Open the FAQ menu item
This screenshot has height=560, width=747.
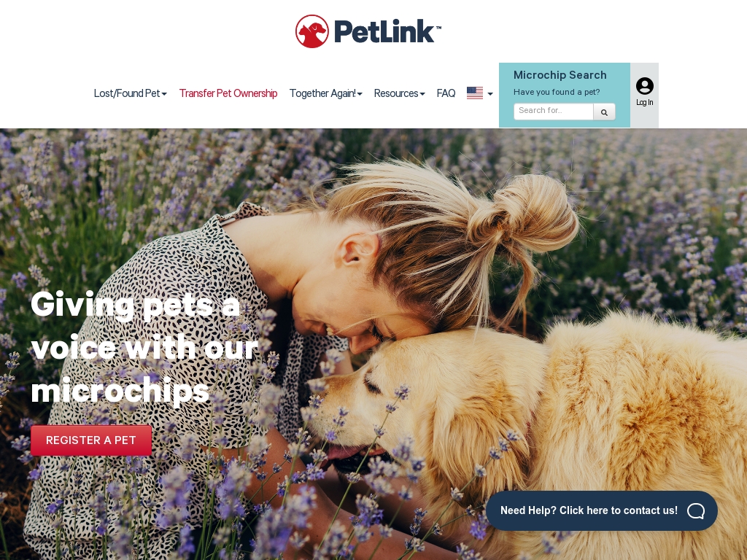click(x=446, y=93)
